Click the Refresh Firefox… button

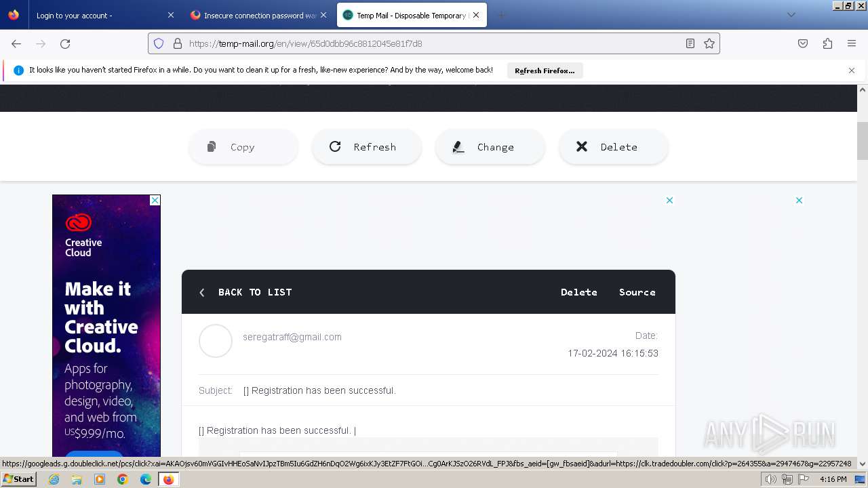(x=545, y=70)
